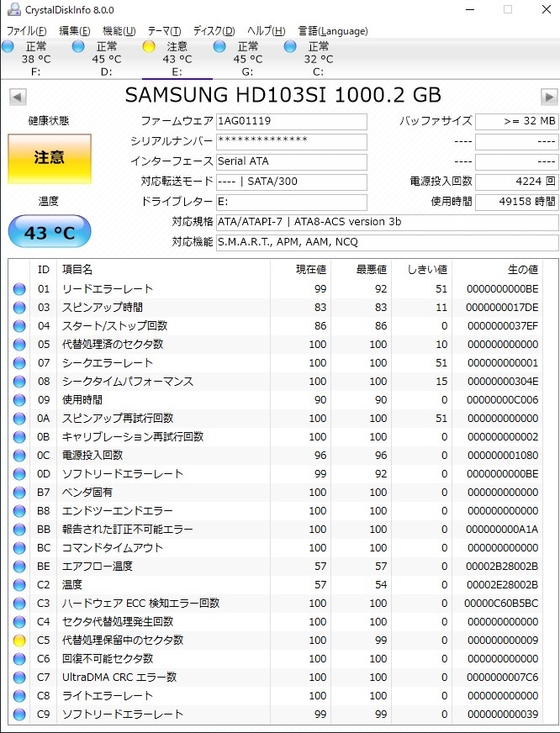Select disk D: 45 °C tab
The height and width of the screenshot is (733, 560).
click(106, 59)
